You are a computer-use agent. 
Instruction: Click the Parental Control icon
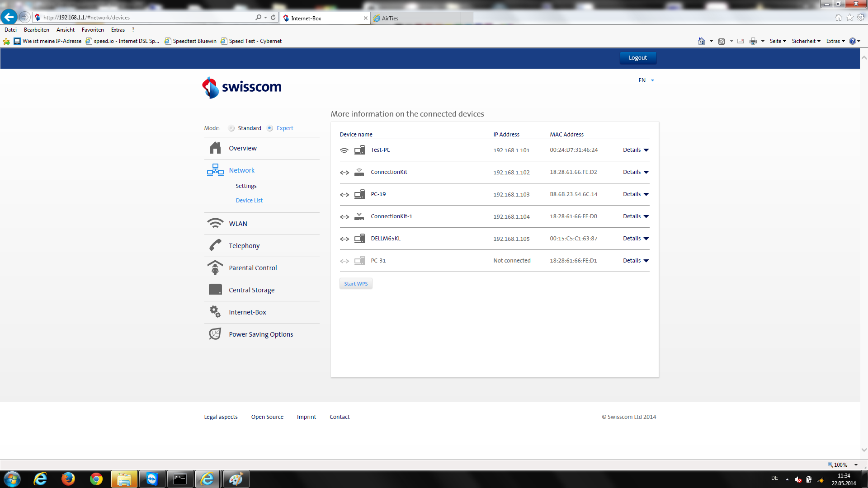tap(215, 267)
